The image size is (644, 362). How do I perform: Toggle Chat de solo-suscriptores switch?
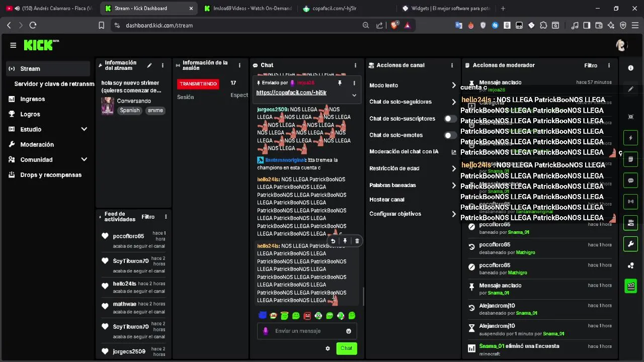pos(450,119)
